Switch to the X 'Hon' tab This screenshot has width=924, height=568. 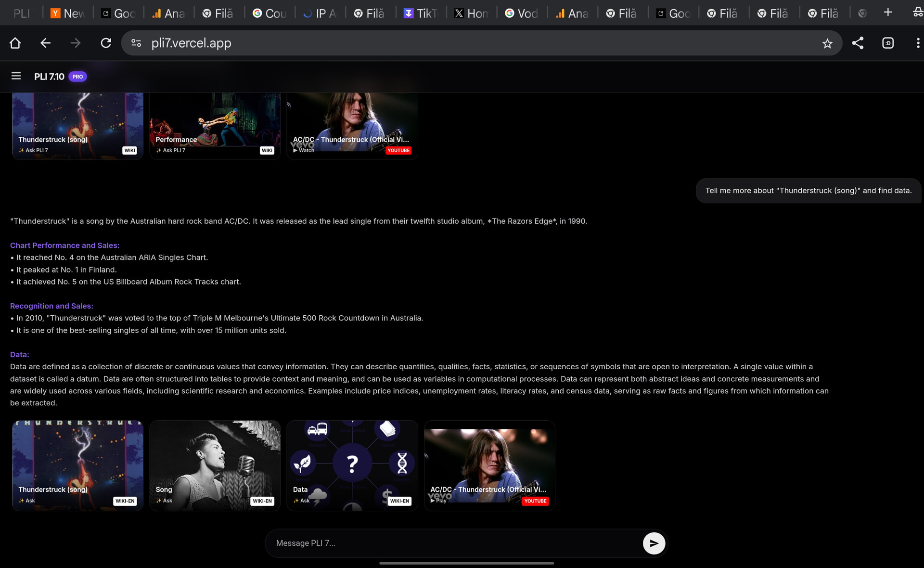(x=471, y=13)
